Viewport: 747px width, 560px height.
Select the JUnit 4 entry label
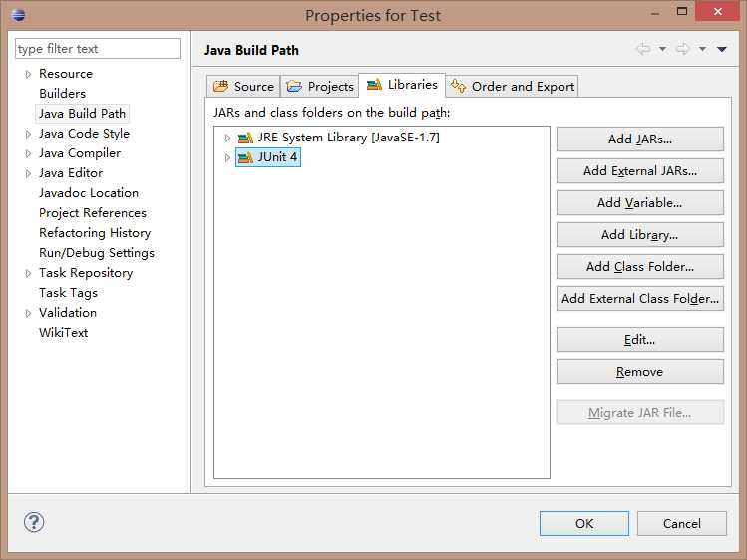point(277,157)
